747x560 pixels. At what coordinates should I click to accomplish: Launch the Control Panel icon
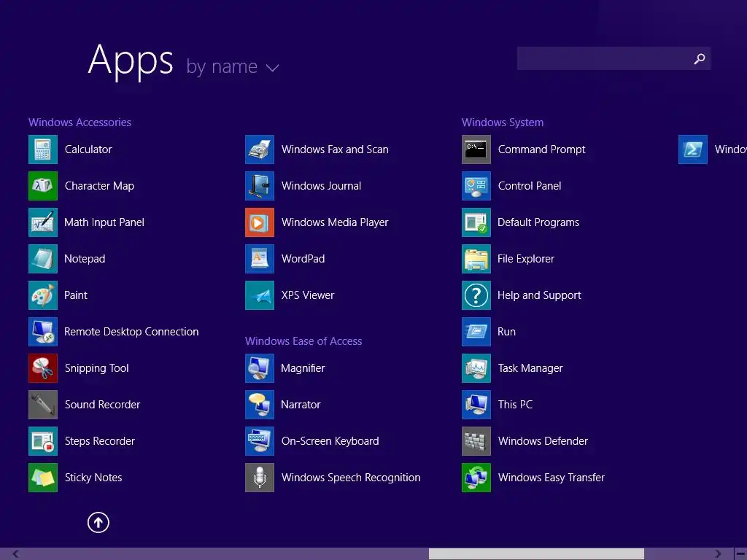476,186
